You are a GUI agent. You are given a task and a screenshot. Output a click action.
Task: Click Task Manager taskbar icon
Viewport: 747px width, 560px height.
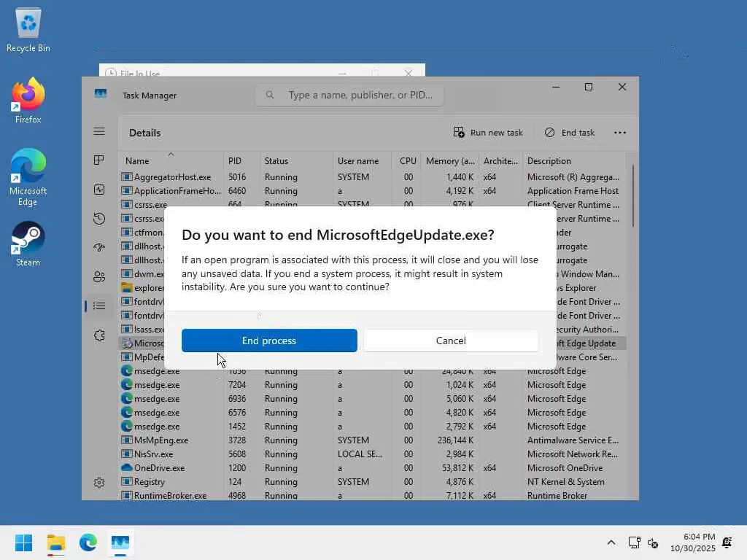click(x=120, y=542)
